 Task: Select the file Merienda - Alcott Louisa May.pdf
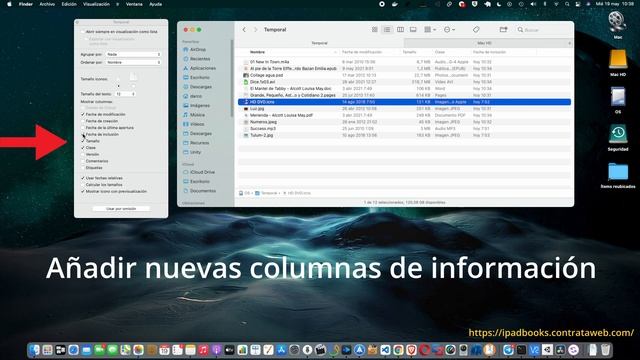click(281, 115)
